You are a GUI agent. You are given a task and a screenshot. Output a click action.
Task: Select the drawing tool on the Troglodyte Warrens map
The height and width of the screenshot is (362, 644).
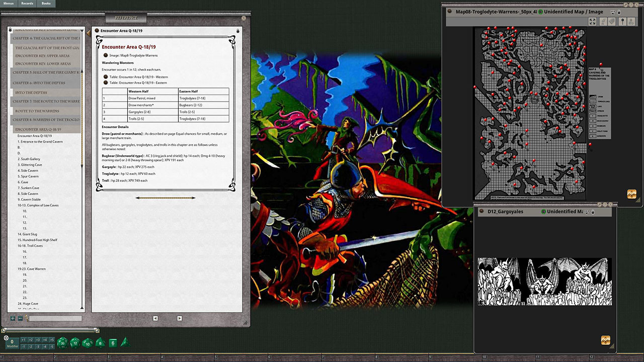[x=603, y=21]
